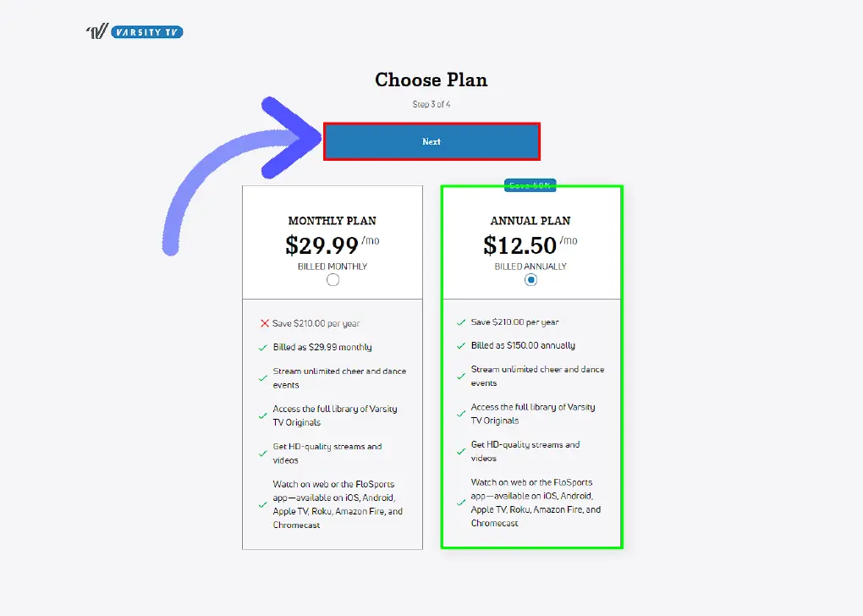
Task: Click the Save 58% badge above Annual Plan
Action: click(530, 185)
